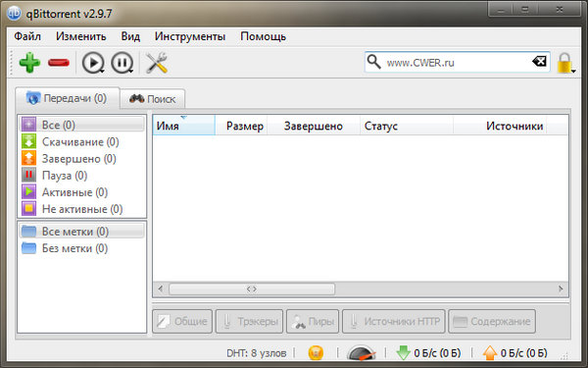Close the qBittorrent window
This screenshot has height=368, width=588.
pos(560,9)
